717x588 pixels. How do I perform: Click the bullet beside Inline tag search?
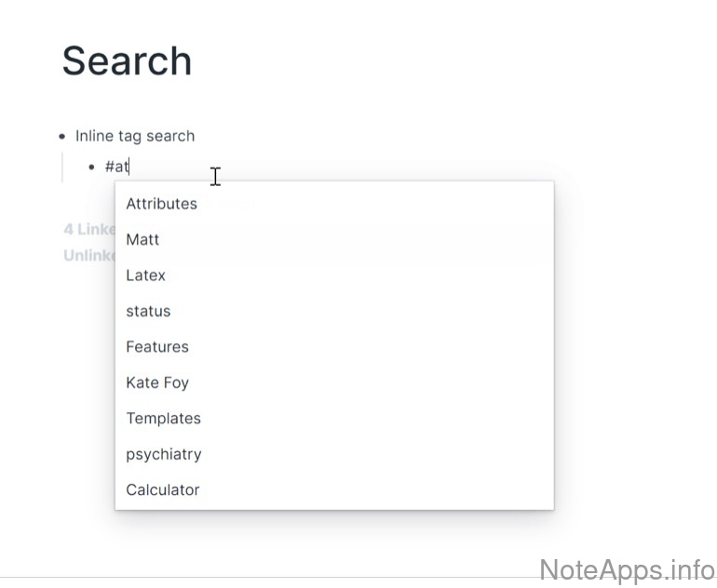point(61,136)
